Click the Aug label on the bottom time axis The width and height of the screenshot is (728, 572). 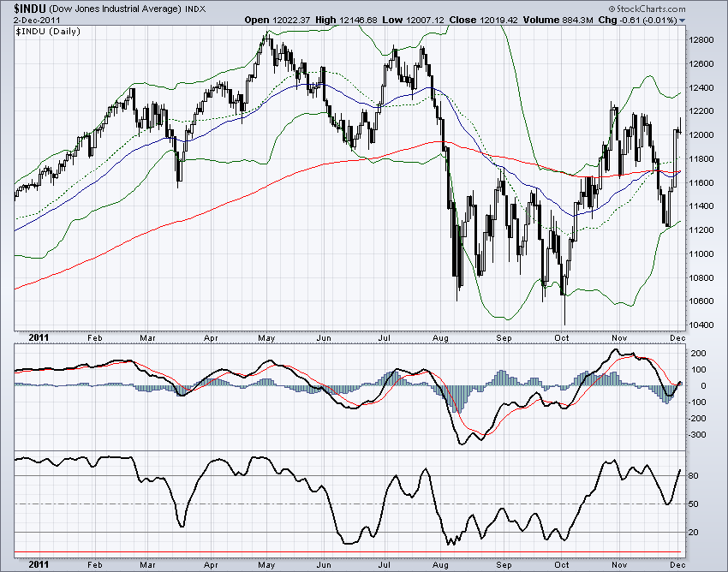(x=440, y=565)
